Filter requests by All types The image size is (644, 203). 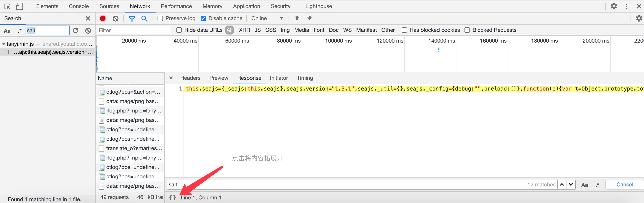(229, 30)
